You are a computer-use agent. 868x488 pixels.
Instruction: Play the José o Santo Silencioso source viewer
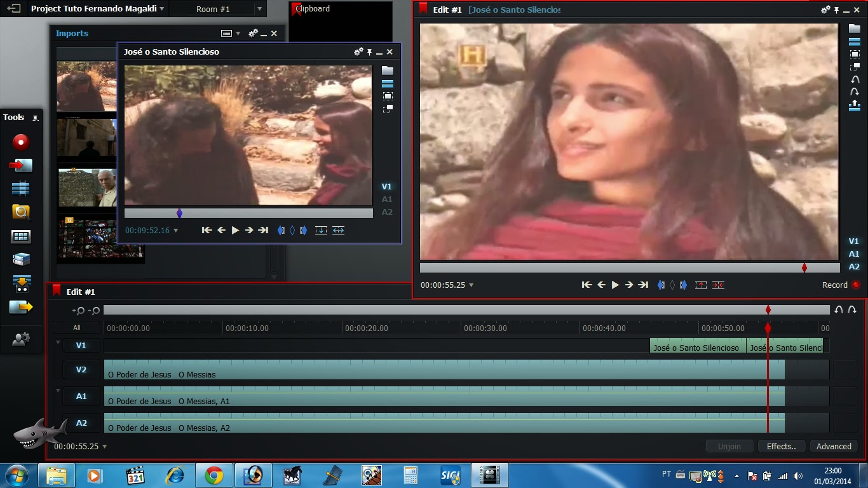pos(235,230)
